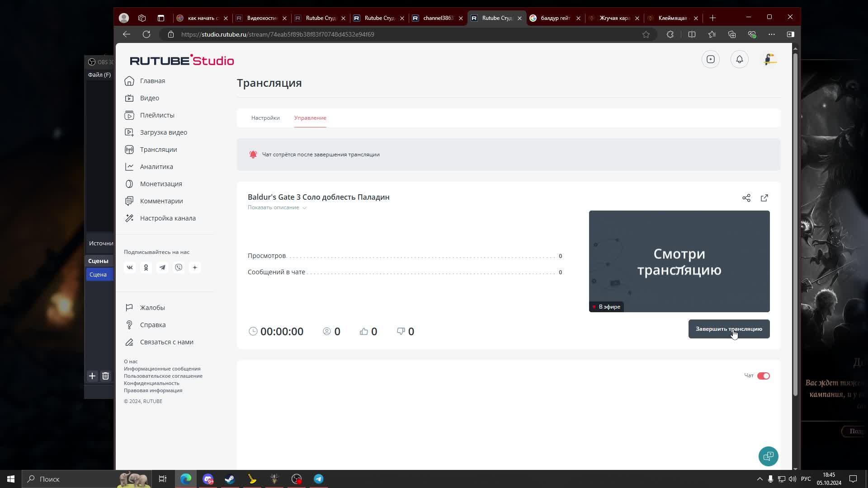This screenshot has width=868, height=488.
Task: Click the user avatar in the header
Action: coord(770,60)
